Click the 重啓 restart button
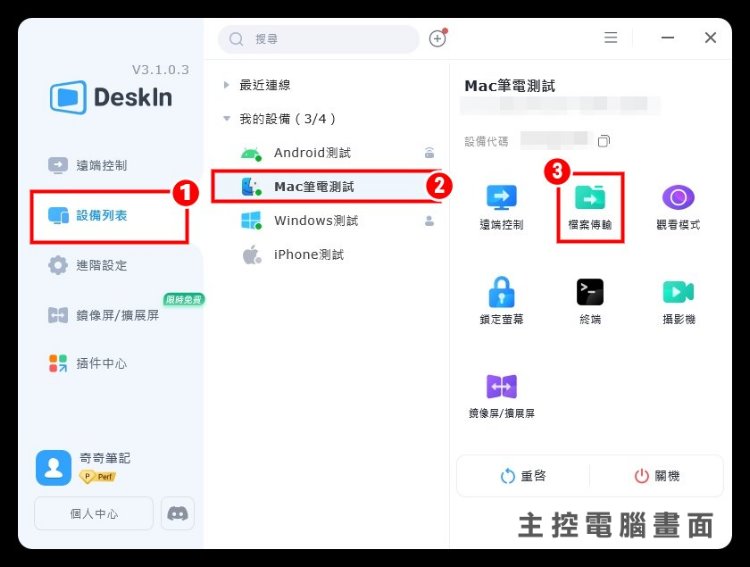Viewport: 750px width, 567px height. pyautogui.click(x=523, y=476)
